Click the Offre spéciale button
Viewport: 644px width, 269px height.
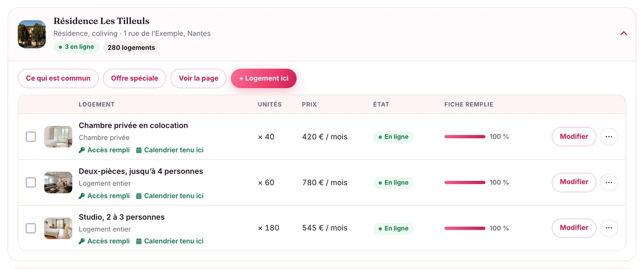pos(134,78)
